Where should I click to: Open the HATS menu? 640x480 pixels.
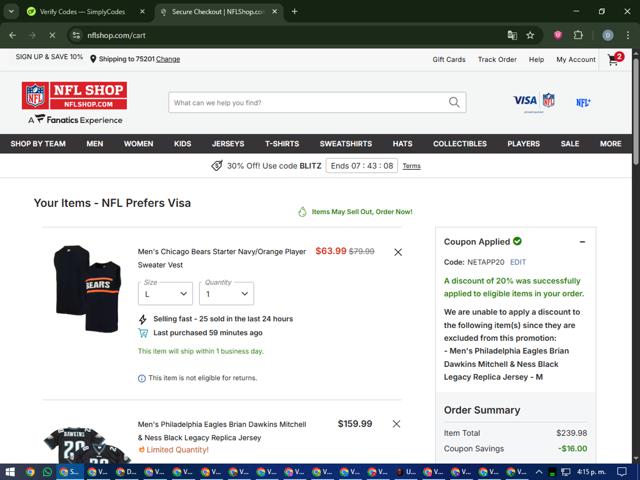point(402,144)
